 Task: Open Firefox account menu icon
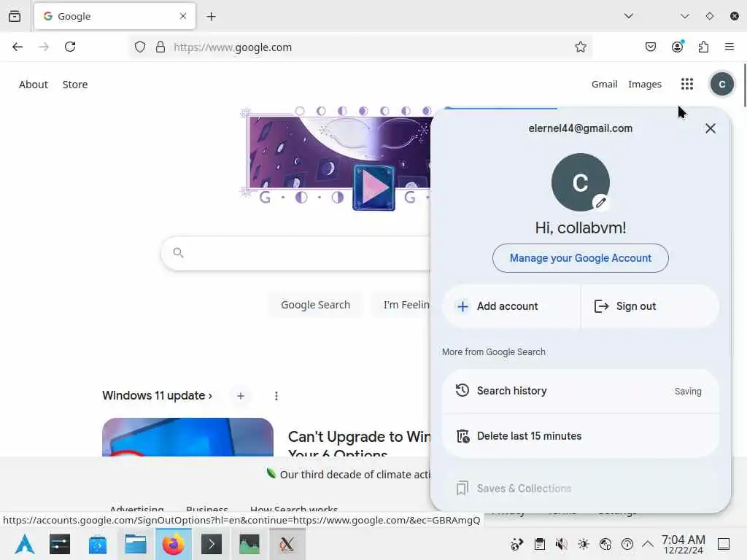pos(677,47)
